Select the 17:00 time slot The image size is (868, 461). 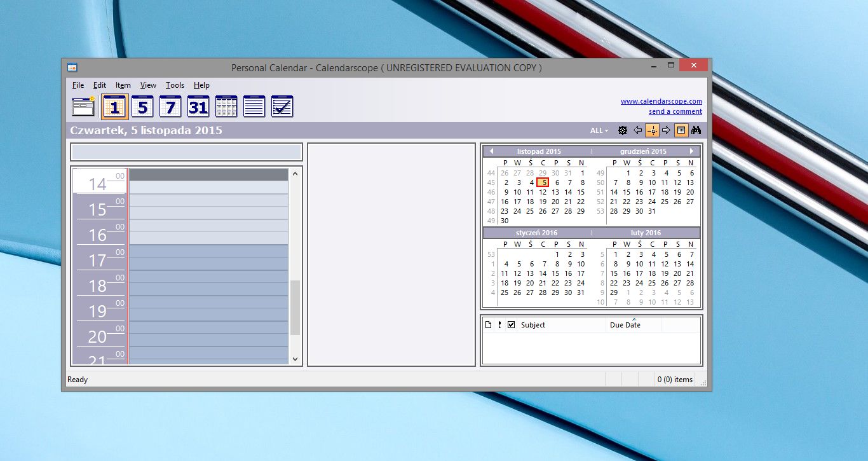click(x=208, y=251)
